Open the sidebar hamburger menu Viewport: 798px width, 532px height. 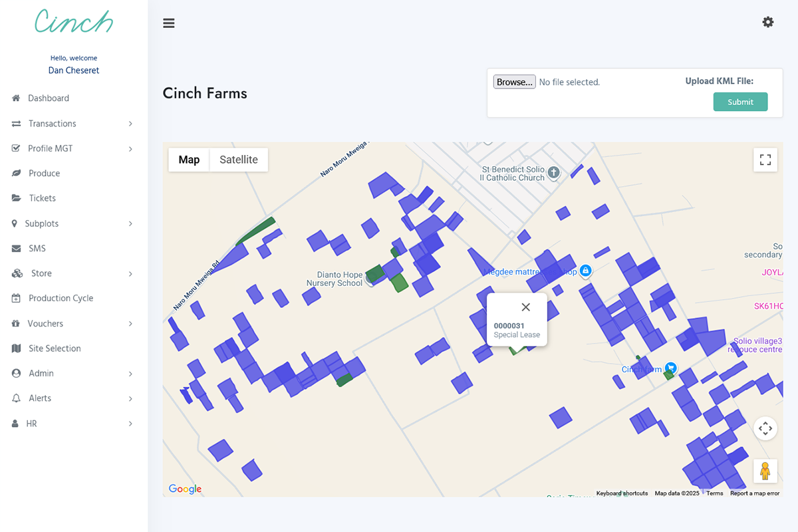coord(168,23)
